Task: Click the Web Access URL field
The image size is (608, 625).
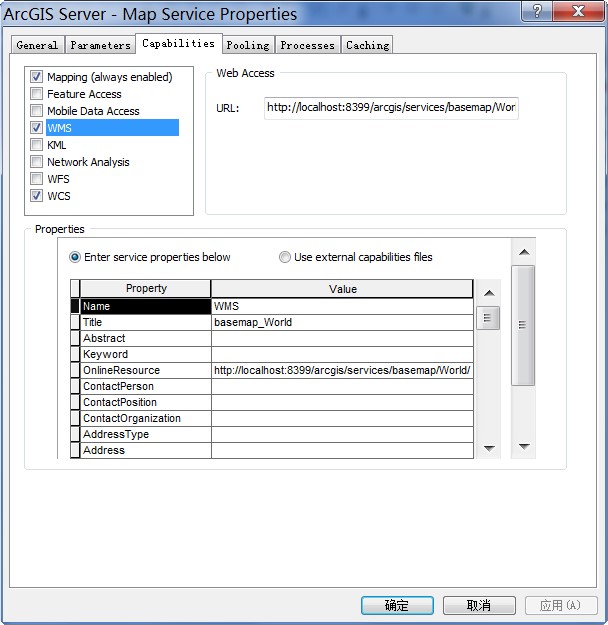Action: pos(391,107)
